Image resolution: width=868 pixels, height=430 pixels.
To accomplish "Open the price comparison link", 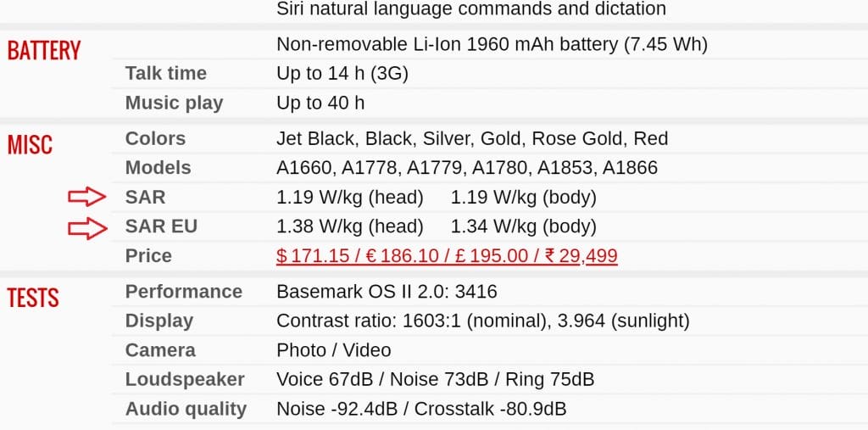I will pyautogui.click(x=447, y=256).
